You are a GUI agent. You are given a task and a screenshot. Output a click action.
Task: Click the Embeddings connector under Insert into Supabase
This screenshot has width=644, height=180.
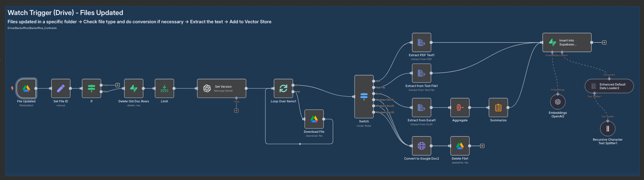click(552, 52)
